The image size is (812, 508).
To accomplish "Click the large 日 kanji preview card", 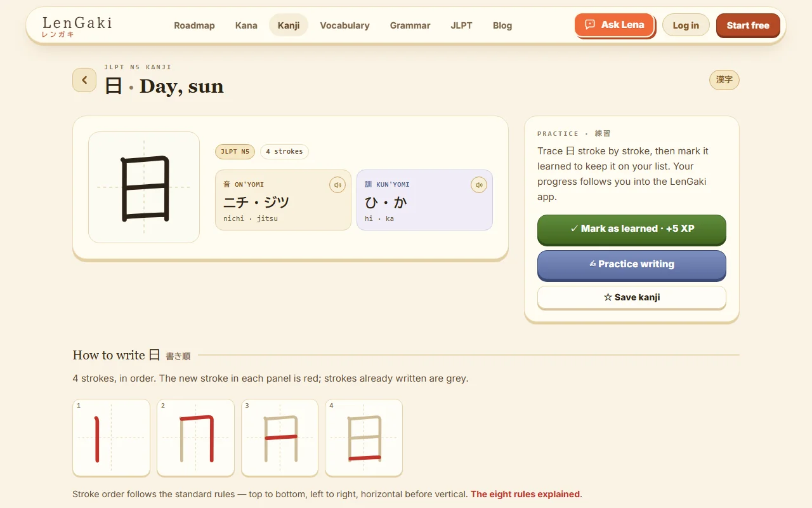I will [144, 187].
